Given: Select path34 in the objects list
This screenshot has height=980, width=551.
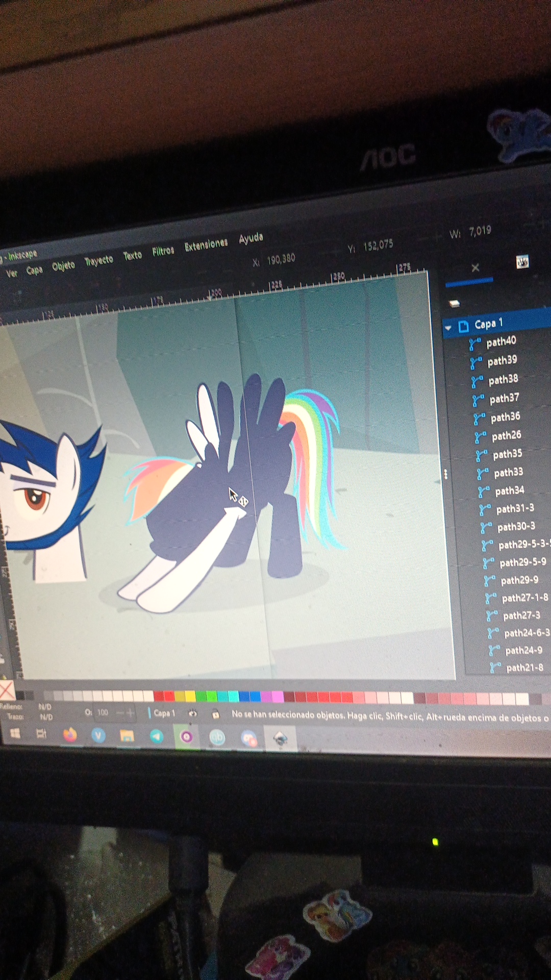Looking at the screenshot, I should coord(509,491).
